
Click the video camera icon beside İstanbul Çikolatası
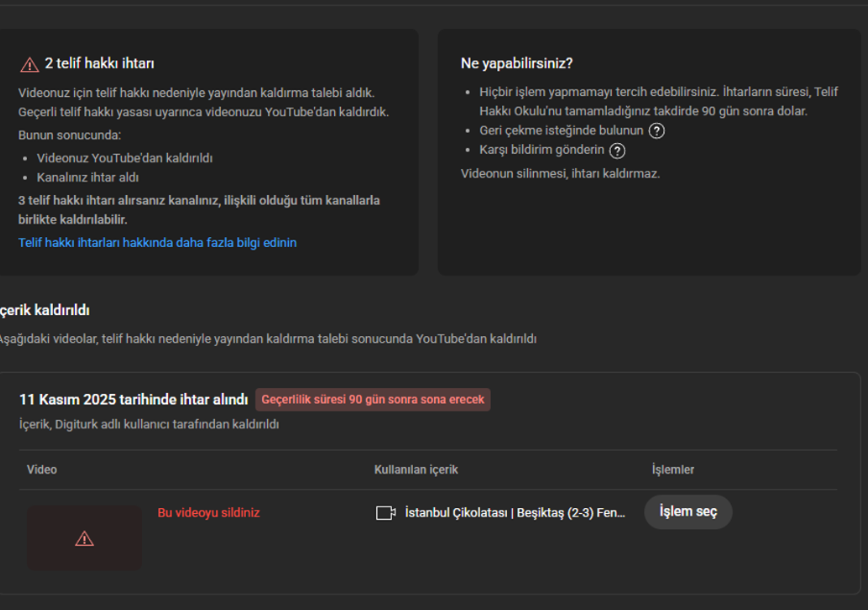[x=385, y=513]
